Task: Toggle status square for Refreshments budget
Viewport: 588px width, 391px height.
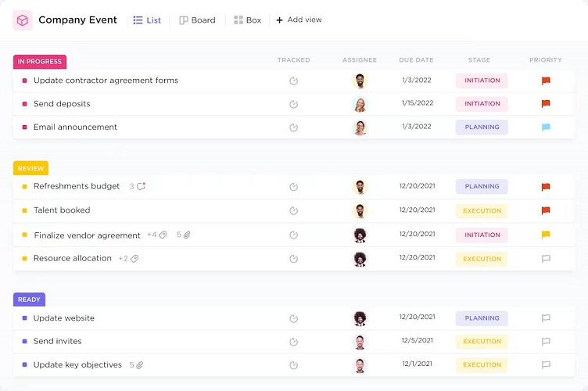Action: [x=25, y=186]
